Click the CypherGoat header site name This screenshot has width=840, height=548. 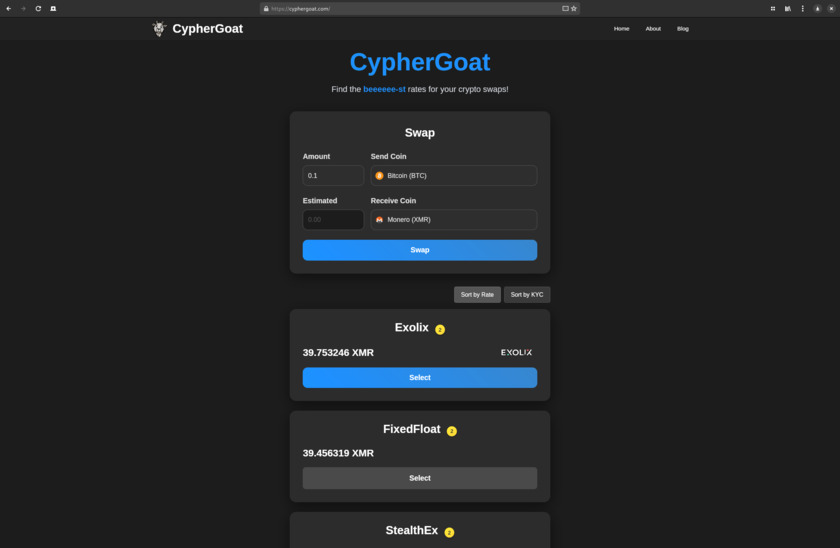(x=207, y=29)
